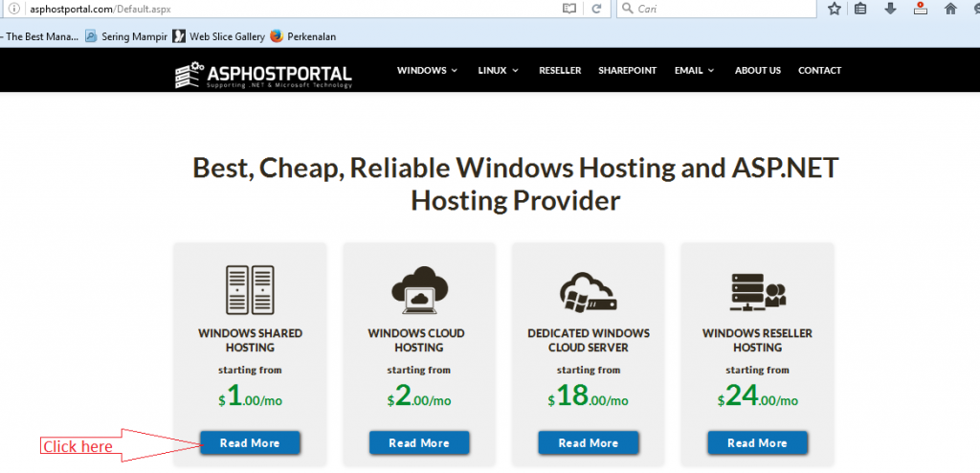Click the site info icon in address bar
Image resolution: width=980 pixels, height=473 pixels.
pyautogui.click(x=13, y=9)
